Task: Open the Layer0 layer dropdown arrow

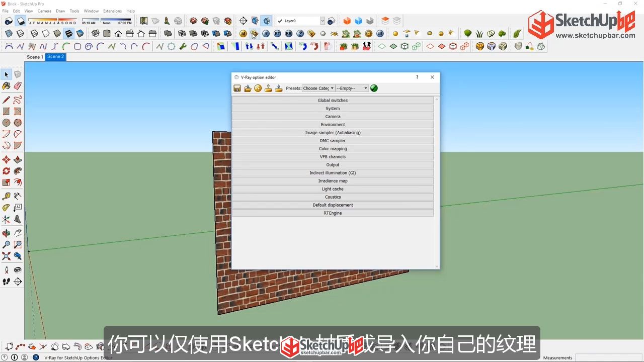Action: pyautogui.click(x=323, y=21)
